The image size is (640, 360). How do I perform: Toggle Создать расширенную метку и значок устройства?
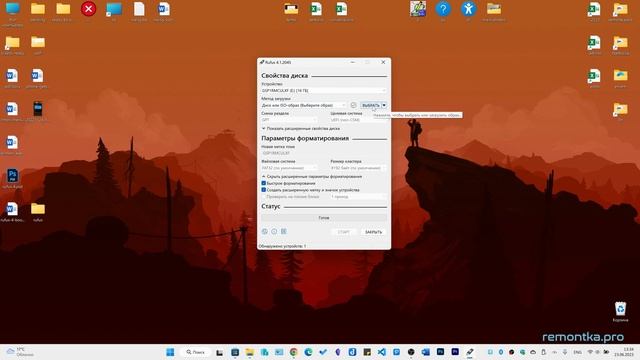pyautogui.click(x=264, y=190)
